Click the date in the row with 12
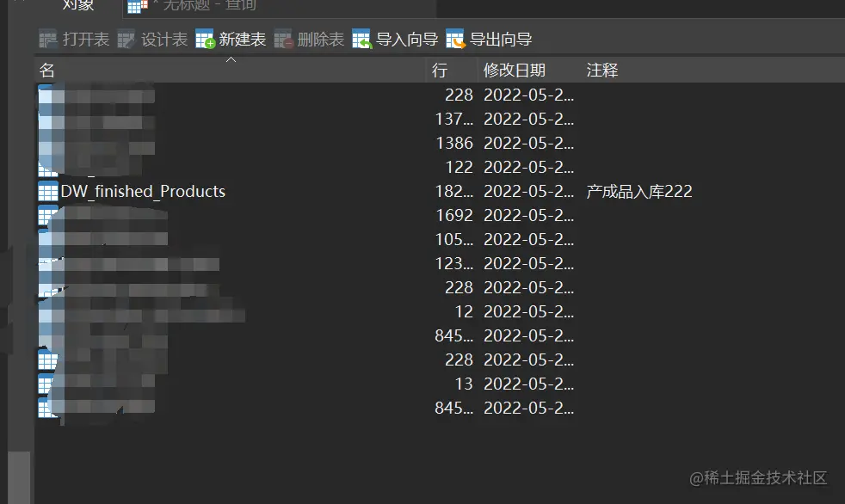Viewport: 845px width, 504px height. click(x=528, y=311)
